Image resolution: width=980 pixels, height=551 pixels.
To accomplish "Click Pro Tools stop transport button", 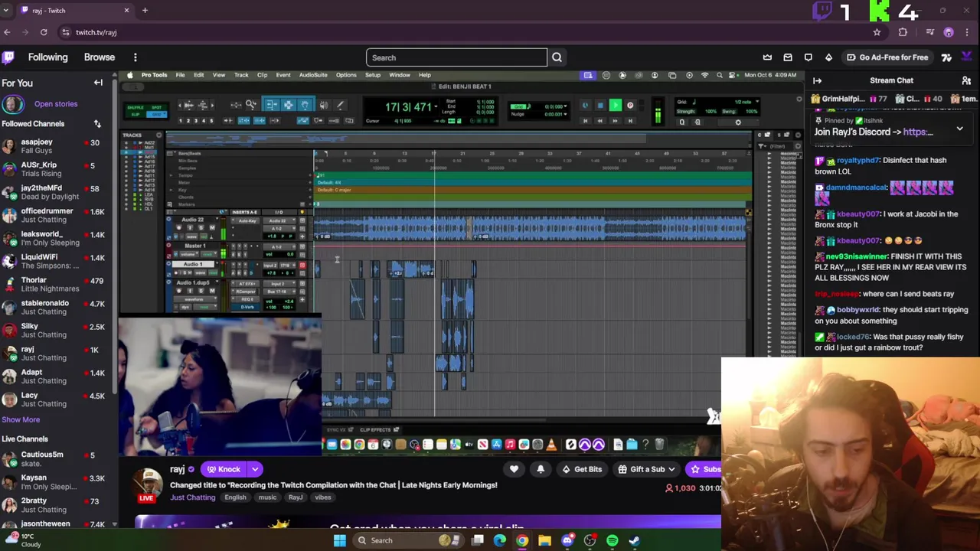I will (x=600, y=105).
